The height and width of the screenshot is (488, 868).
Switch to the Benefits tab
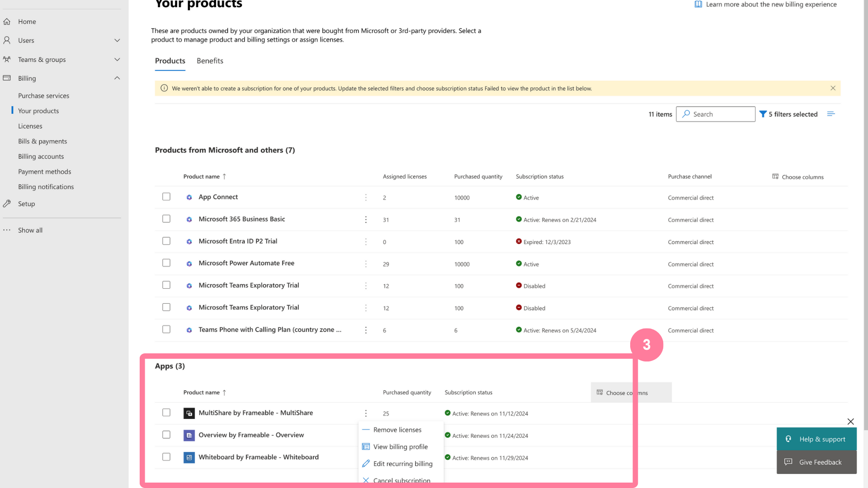210,61
